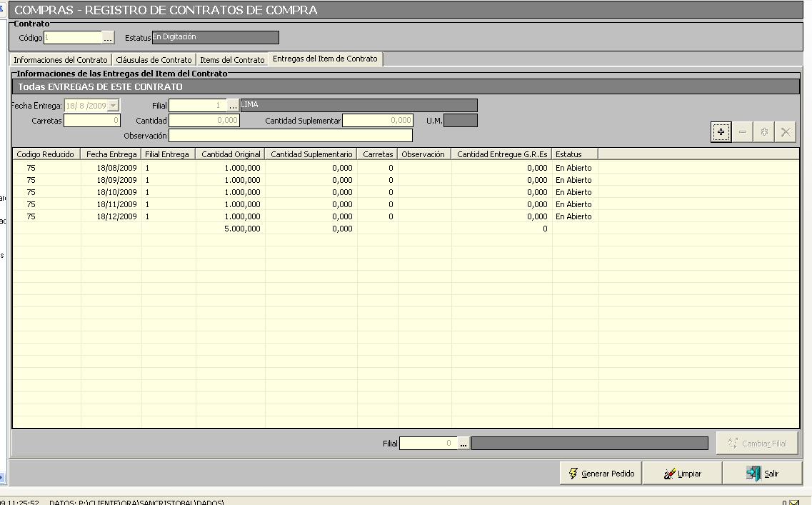Click the Cantidad Original column header
This screenshot has width=812, height=505.
(230, 154)
